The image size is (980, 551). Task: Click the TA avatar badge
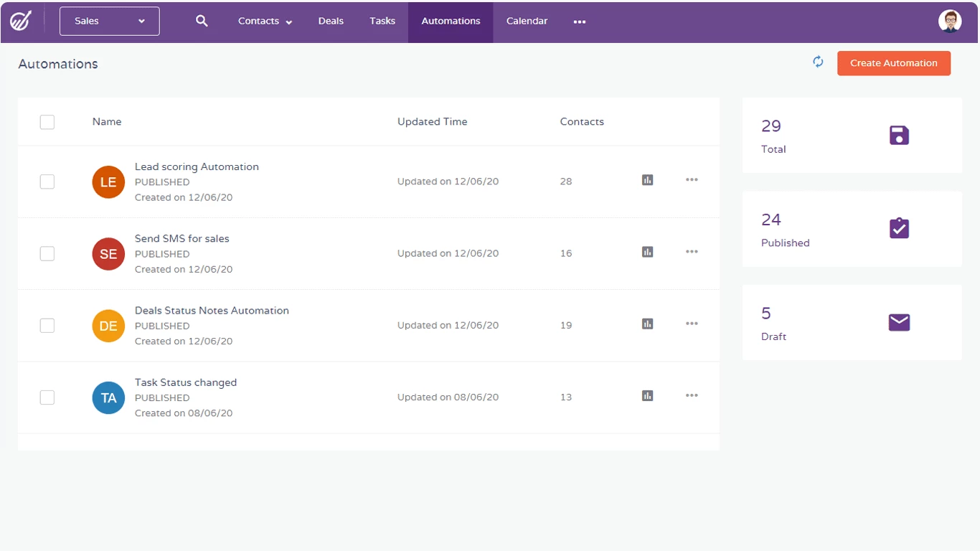[108, 397]
